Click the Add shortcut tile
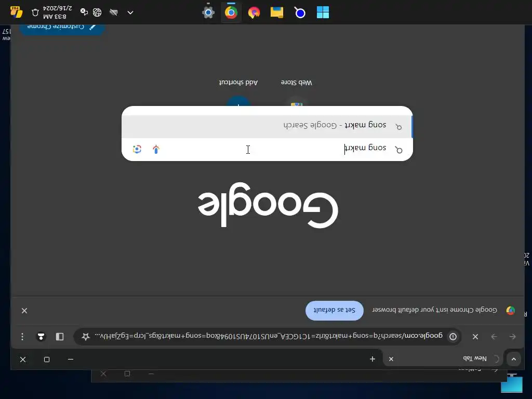Screen dimensions: 532x399 [238, 94]
